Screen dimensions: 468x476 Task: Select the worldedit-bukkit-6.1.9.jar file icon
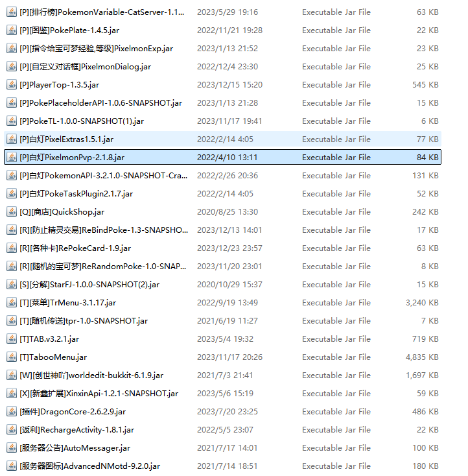[x=11, y=375]
